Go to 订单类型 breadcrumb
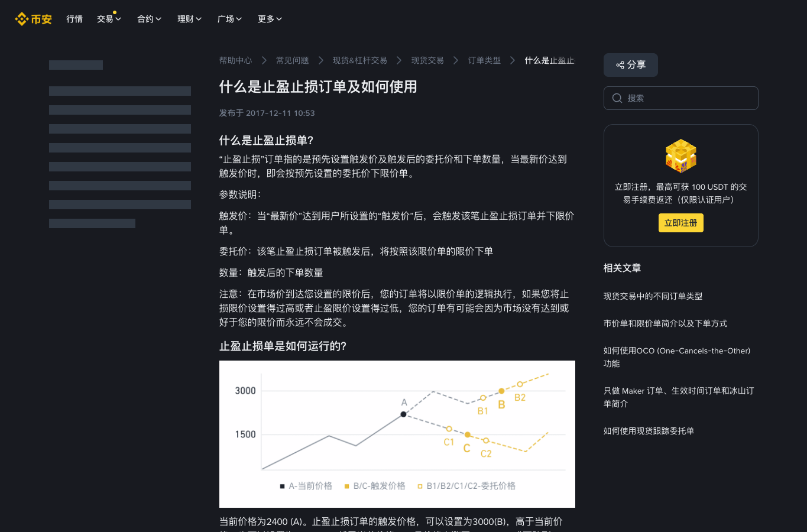 point(485,60)
